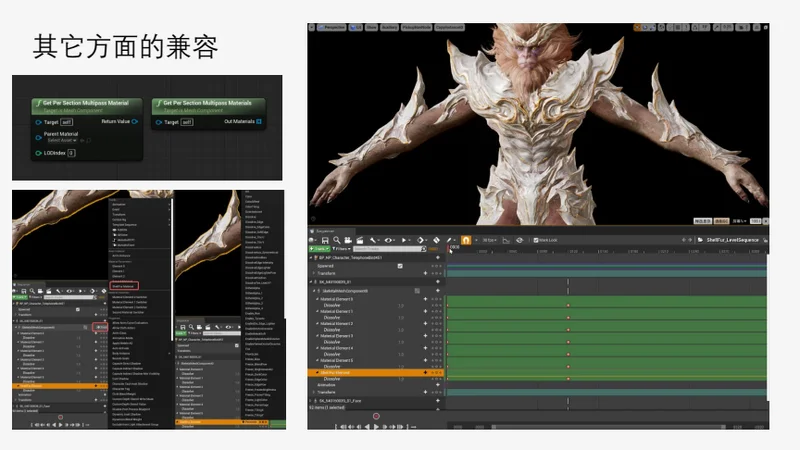800x450 pixels.
Task: Click the magnifier Browse icon in Sequencer toolbar
Action: 337,240
